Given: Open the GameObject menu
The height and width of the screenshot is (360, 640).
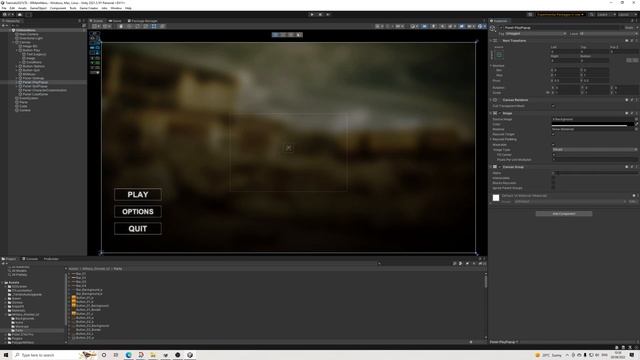Looking at the screenshot, I should click(38, 8).
